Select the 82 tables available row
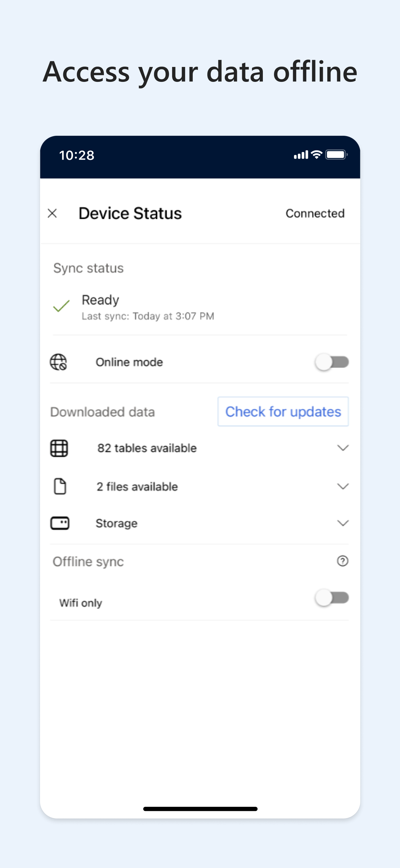400x868 pixels. [x=200, y=448]
